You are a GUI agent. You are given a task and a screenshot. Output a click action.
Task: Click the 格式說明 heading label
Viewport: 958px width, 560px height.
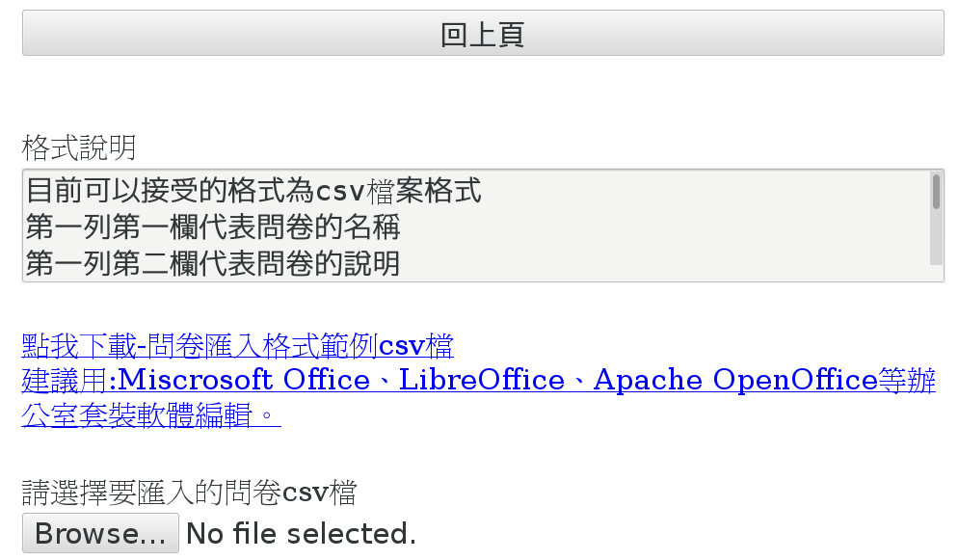tap(79, 147)
